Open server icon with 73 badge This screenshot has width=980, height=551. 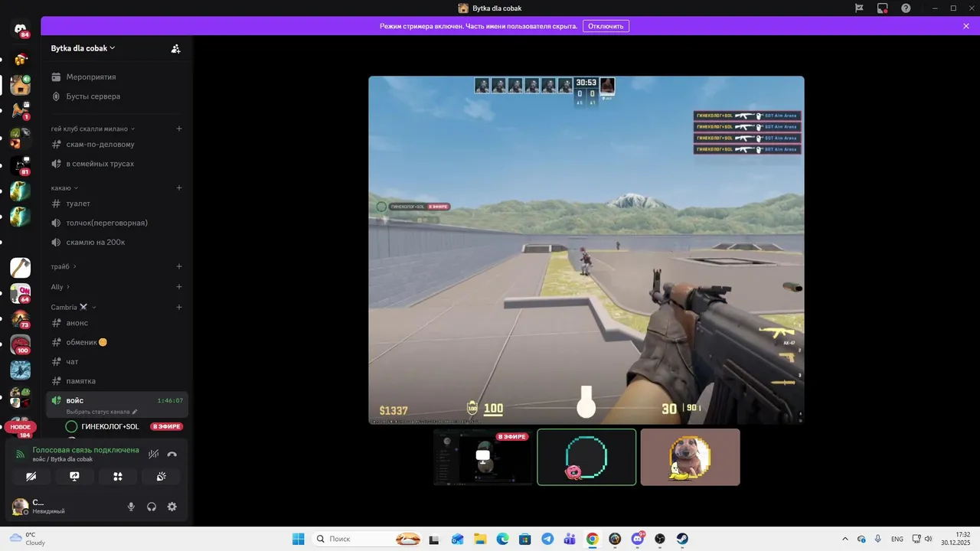click(21, 319)
